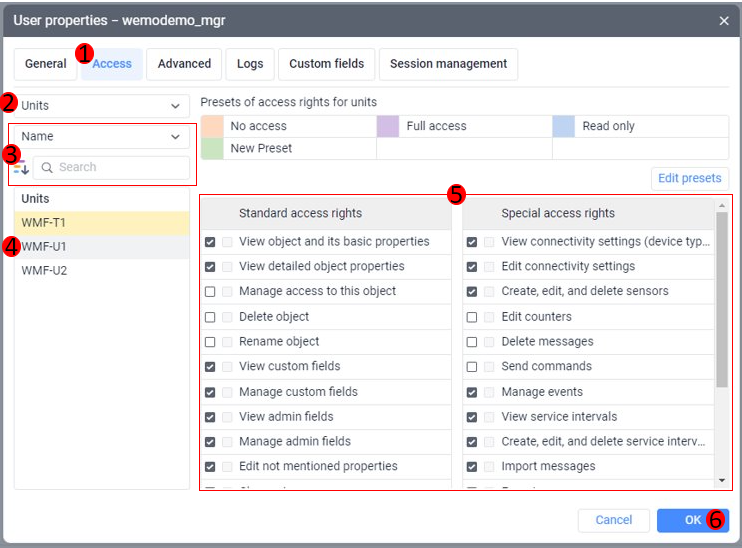Confirm with the OK button
Viewport: 742px width, 548px height.
pos(693,520)
